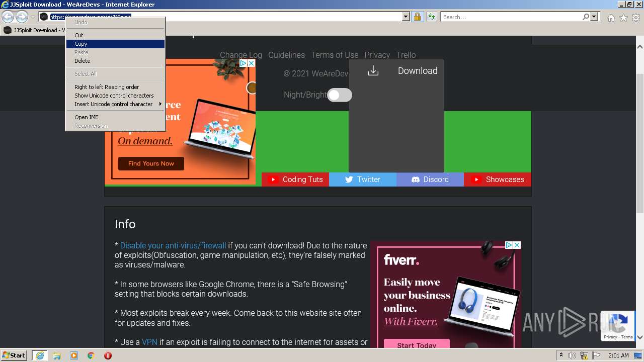The height and width of the screenshot is (362, 644).
Task: Close the Fiverr ad with X
Action: tap(517, 245)
